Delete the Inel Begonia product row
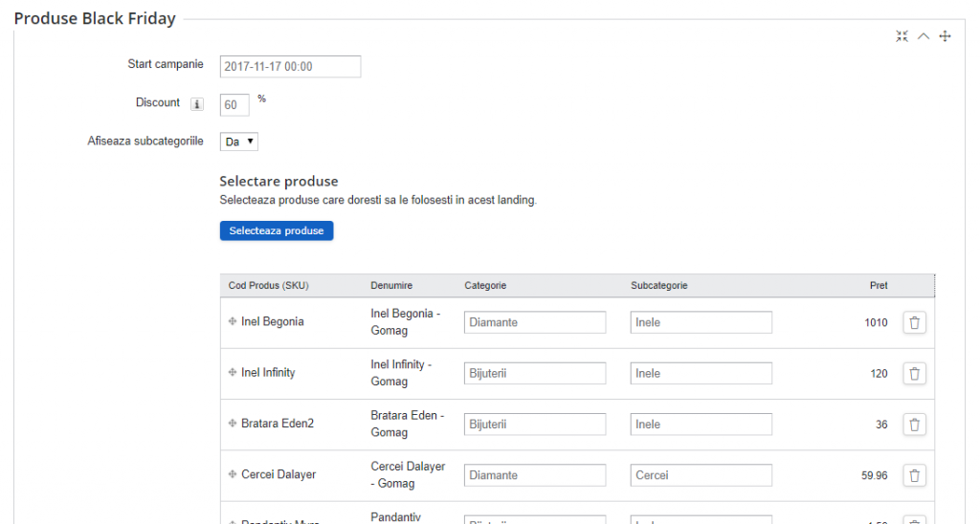 click(914, 323)
